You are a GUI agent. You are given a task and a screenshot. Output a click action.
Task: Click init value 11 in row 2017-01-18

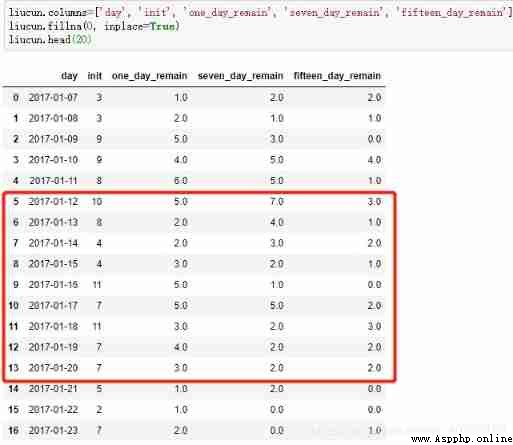point(97,326)
